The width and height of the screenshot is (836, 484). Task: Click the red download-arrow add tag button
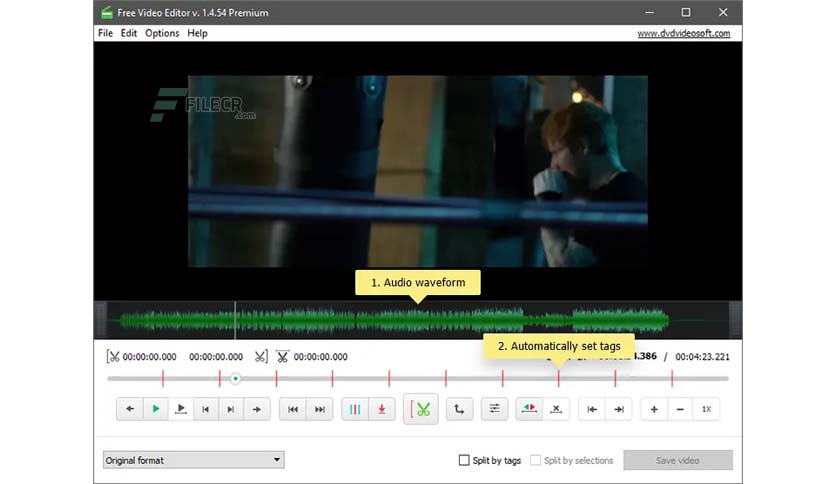[382, 409]
